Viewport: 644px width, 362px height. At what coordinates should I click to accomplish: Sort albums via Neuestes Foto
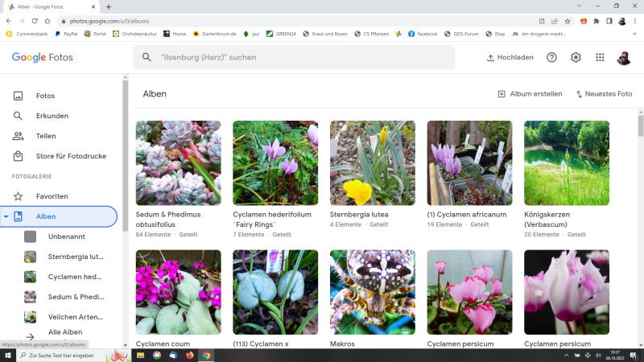[603, 94]
